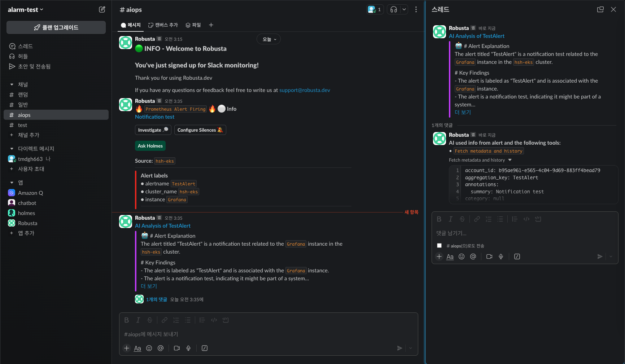The width and height of the screenshot is (625, 364).
Task: Toggle strikethrough in channel composer
Action: tap(150, 320)
